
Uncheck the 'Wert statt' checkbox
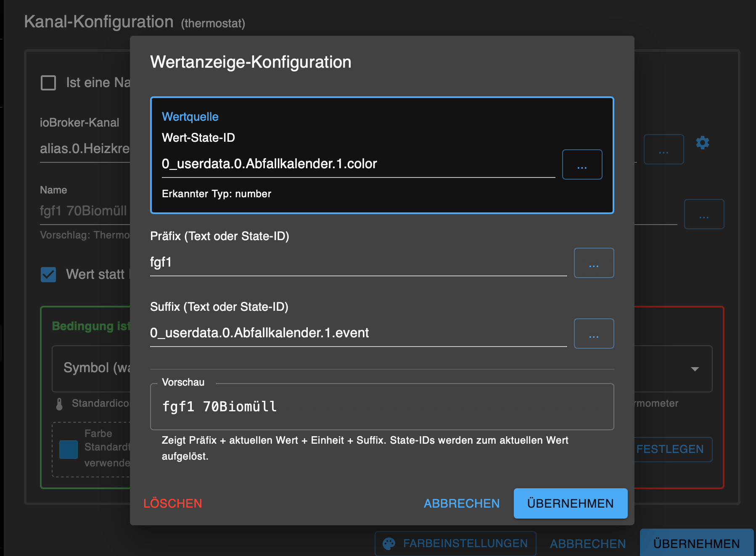[x=48, y=275]
